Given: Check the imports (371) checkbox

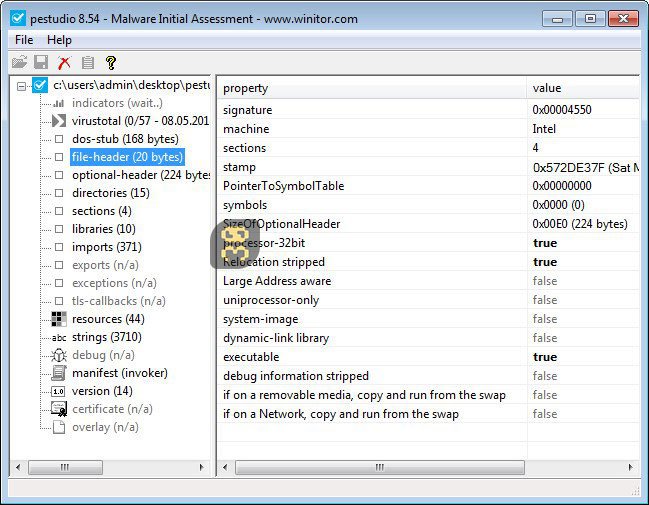Looking at the screenshot, I should coord(59,247).
